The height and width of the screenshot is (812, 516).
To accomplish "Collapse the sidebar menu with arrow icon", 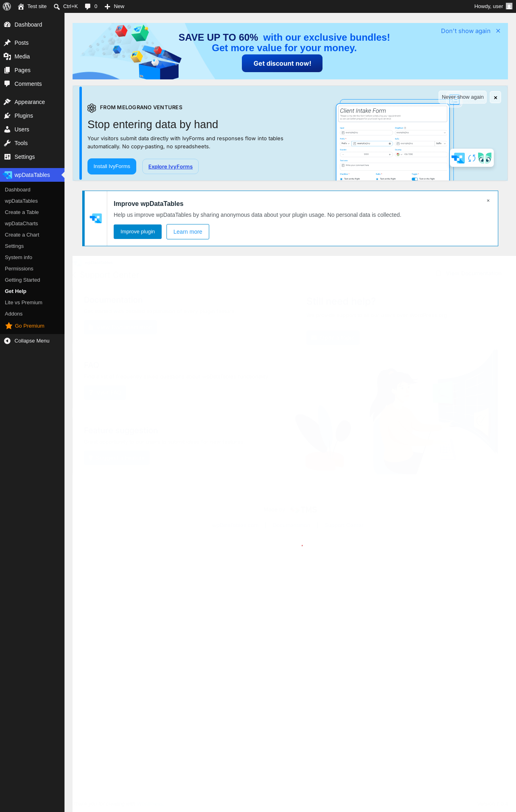I will [x=7, y=341].
